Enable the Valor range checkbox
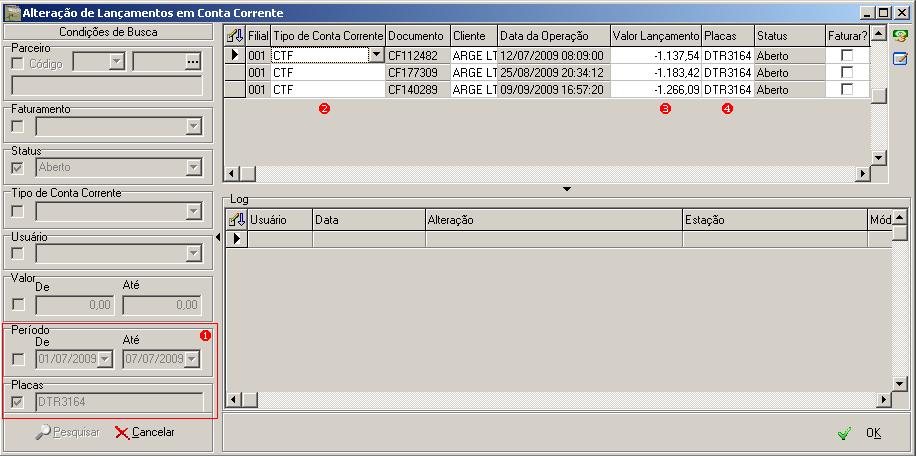The width and height of the screenshot is (916, 457). (18, 304)
